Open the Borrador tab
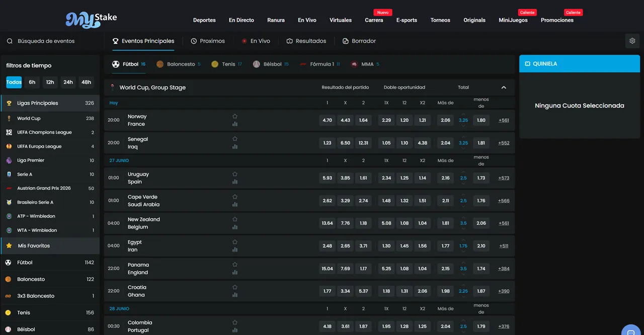Screen dimensions: 644x335 tap(359, 41)
